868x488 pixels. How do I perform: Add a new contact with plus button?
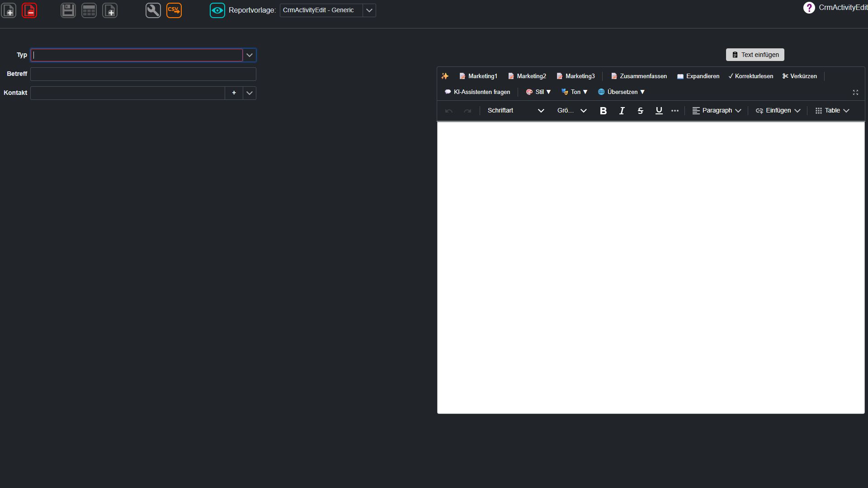234,93
